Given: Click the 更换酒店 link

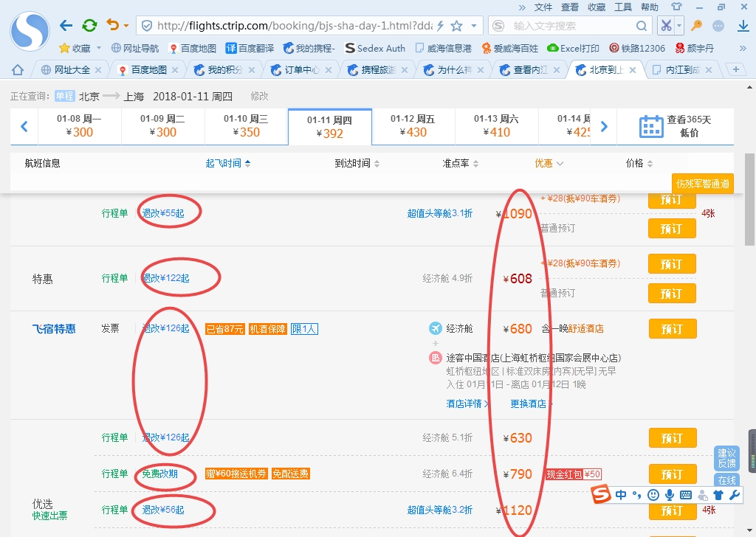Looking at the screenshot, I should (532, 403).
